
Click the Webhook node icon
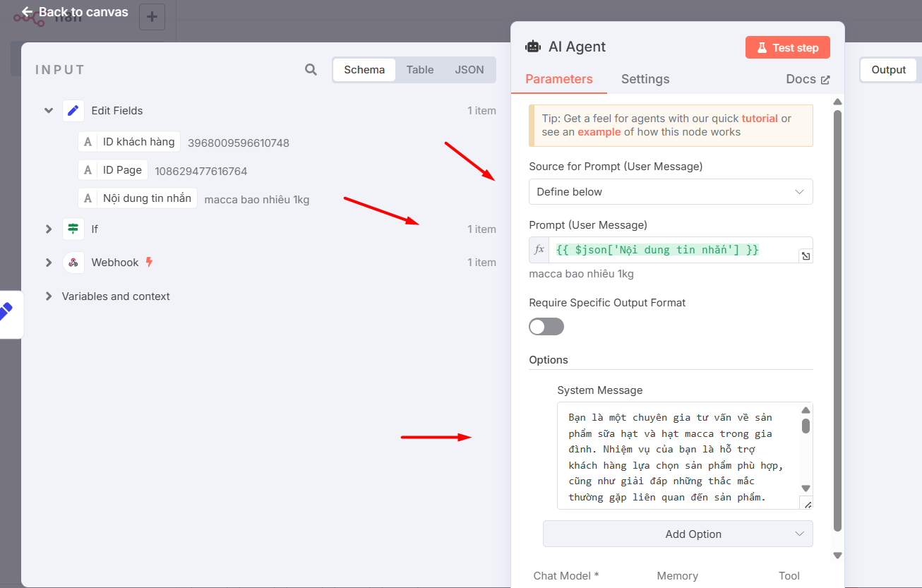click(73, 263)
